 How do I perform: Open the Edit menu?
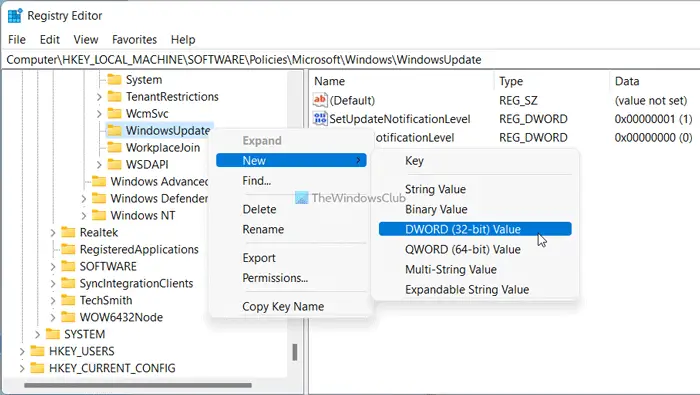[x=50, y=40]
